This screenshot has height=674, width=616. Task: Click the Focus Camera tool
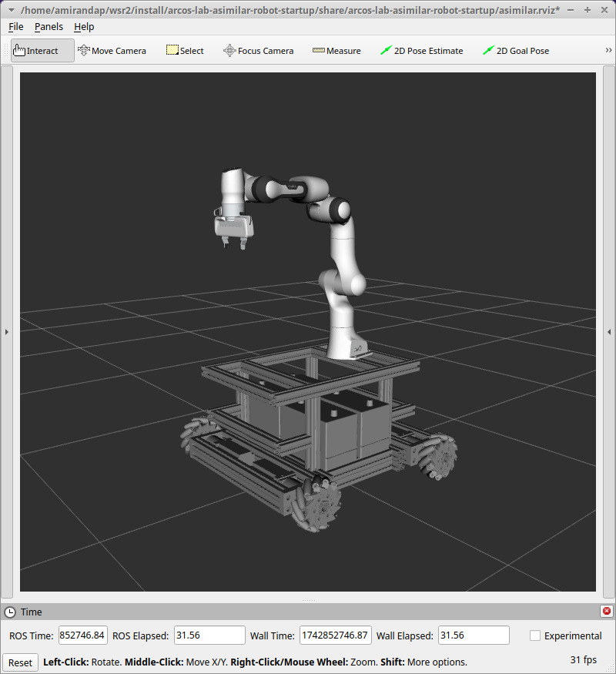click(x=258, y=51)
